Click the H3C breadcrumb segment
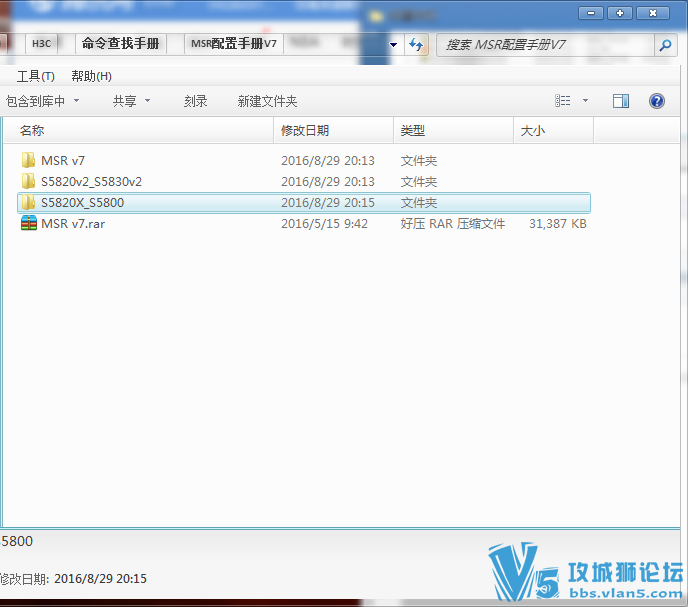 42,43
